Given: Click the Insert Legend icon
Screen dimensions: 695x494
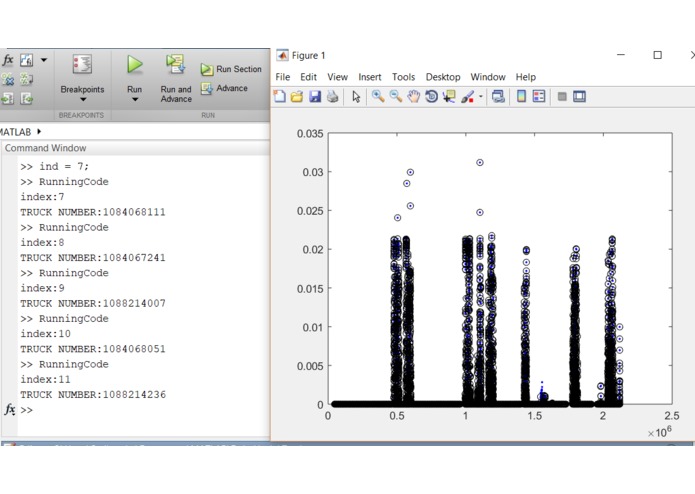Looking at the screenshot, I should click(539, 96).
